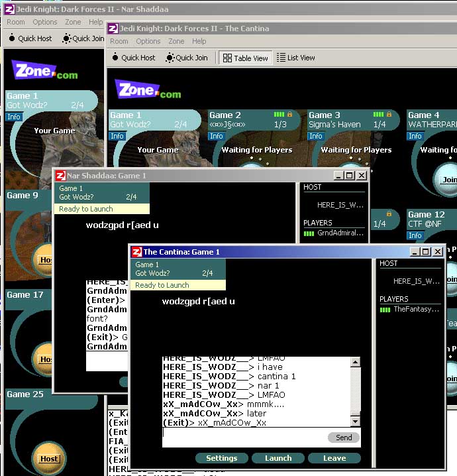Click chat line 'xX_mAdCOw_Xx> later'
The width and height of the screenshot is (457, 476).
click(215, 414)
